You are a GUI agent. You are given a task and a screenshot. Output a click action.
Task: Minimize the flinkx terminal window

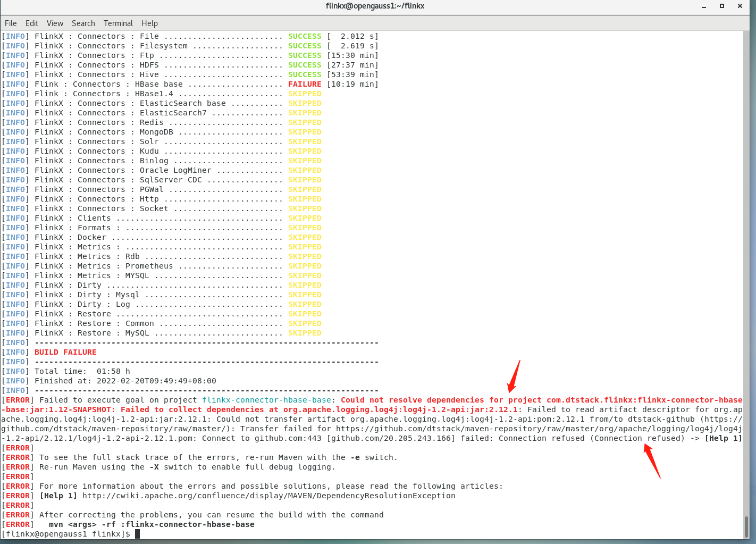coord(704,6)
